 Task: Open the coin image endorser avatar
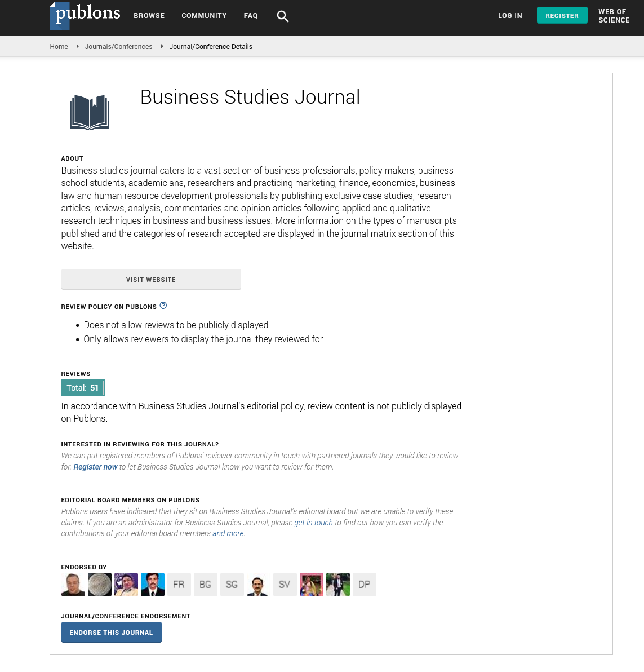[100, 585]
